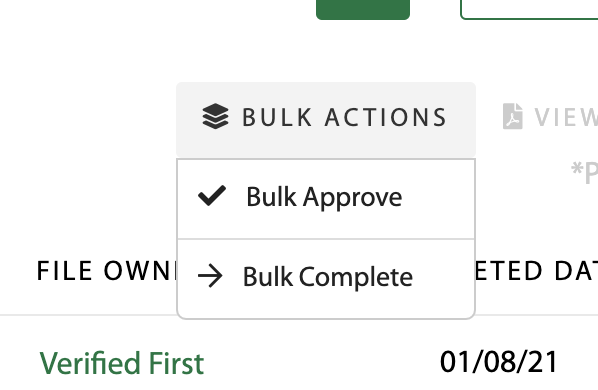The image size is (598, 390).
Task: Click the grey asterisk note text
Action: coord(584,173)
